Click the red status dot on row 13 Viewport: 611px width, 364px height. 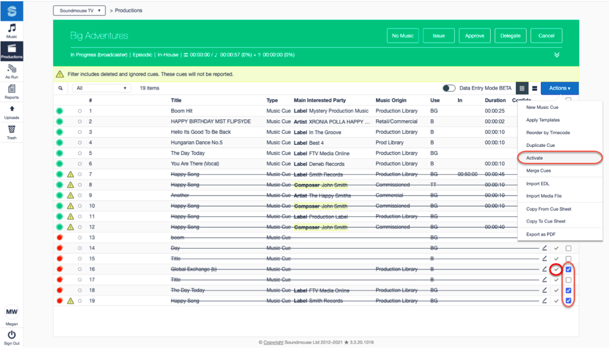(59, 238)
